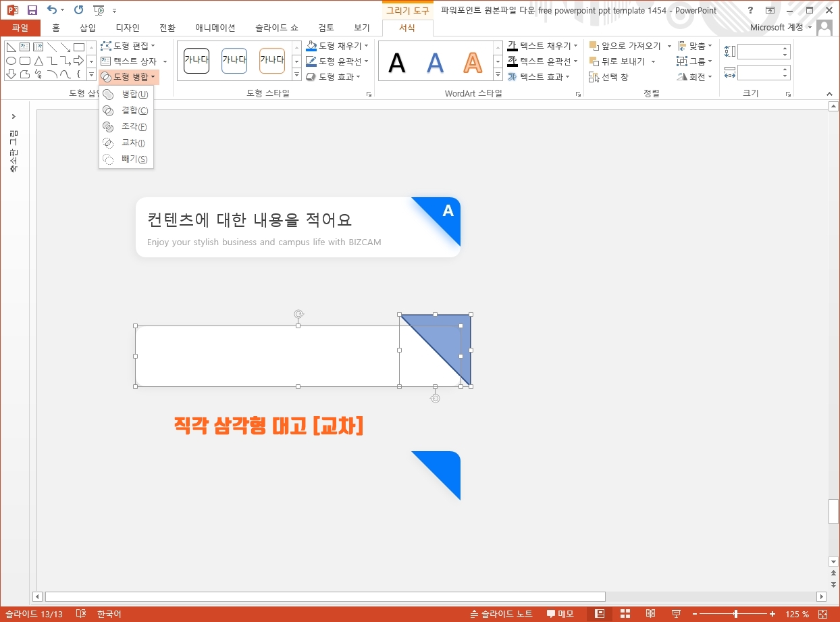Switch to the 검토 tab
Screen dimensions: 840x622
pos(326,28)
